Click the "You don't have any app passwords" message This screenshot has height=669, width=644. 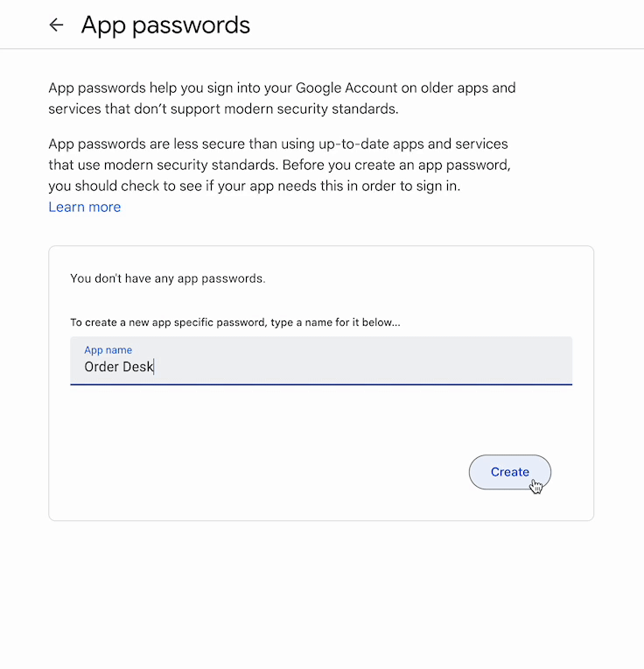click(x=167, y=278)
